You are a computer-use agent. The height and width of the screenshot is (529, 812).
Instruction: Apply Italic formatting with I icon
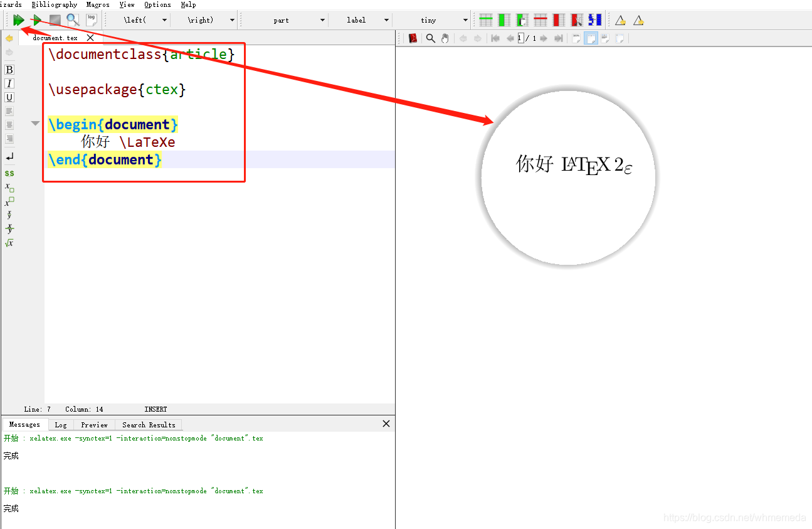coord(9,83)
